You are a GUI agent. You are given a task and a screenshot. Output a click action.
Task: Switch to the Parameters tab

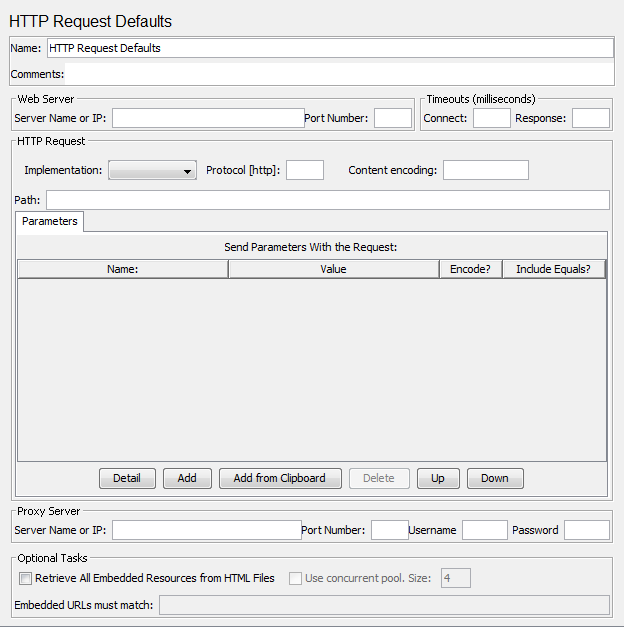[x=50, y=221]
